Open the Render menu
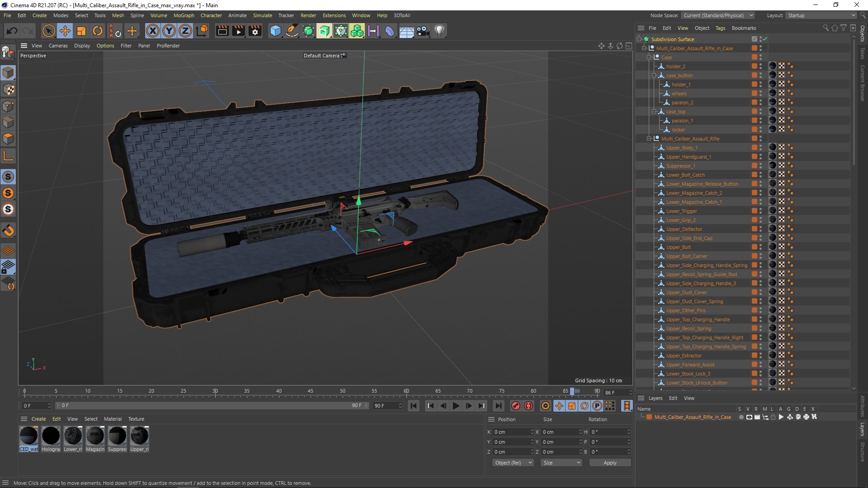The image size is (868, 488). (308, 15)
